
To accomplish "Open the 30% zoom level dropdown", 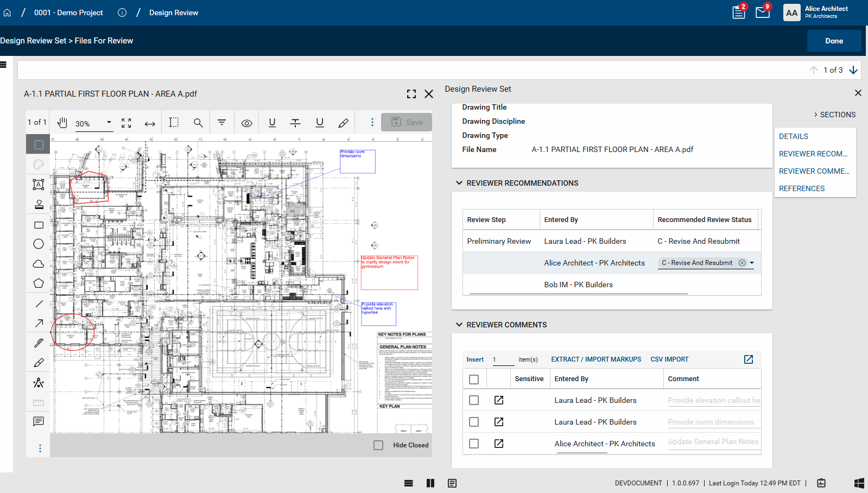I will tap(109, 123).
